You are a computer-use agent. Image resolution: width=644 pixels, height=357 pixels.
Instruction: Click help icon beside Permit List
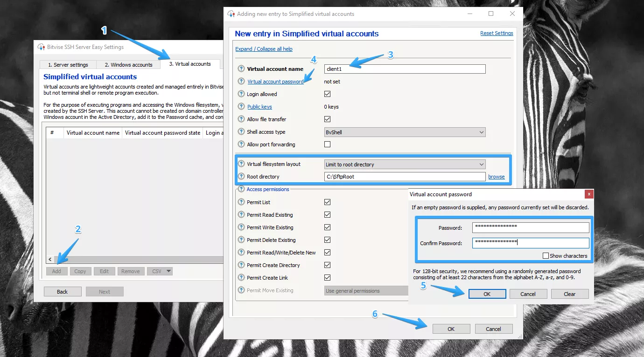tap(241, 202)
